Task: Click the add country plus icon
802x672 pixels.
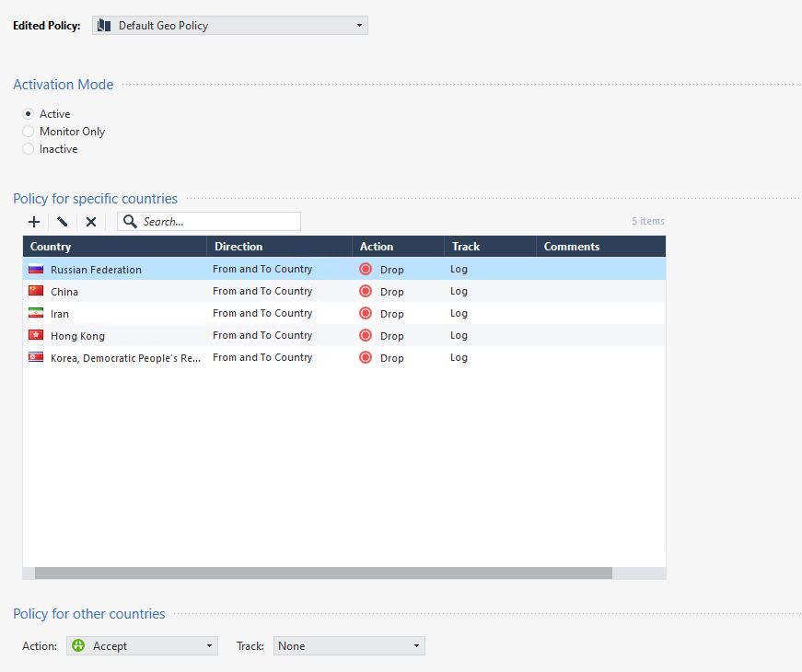Action: 34,222
